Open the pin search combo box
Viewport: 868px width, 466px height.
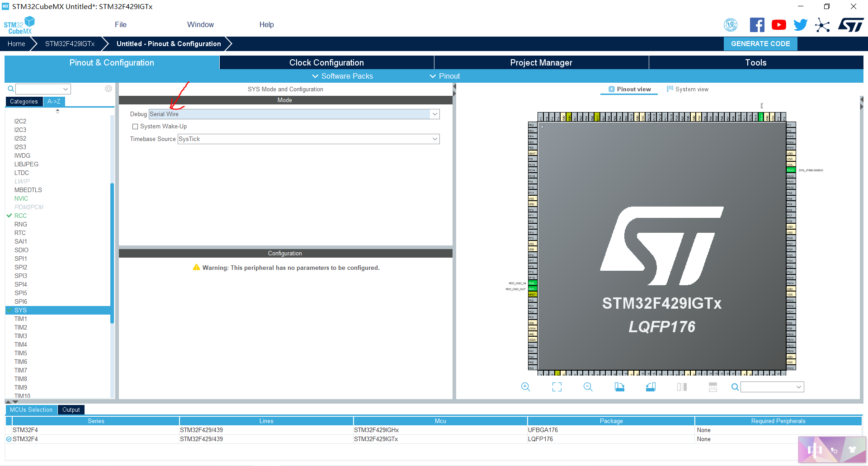pos(772,387)
